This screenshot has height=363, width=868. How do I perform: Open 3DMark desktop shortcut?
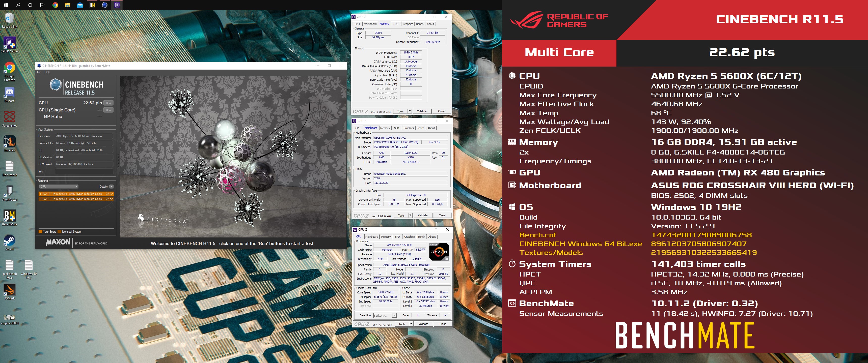point(9,292)
